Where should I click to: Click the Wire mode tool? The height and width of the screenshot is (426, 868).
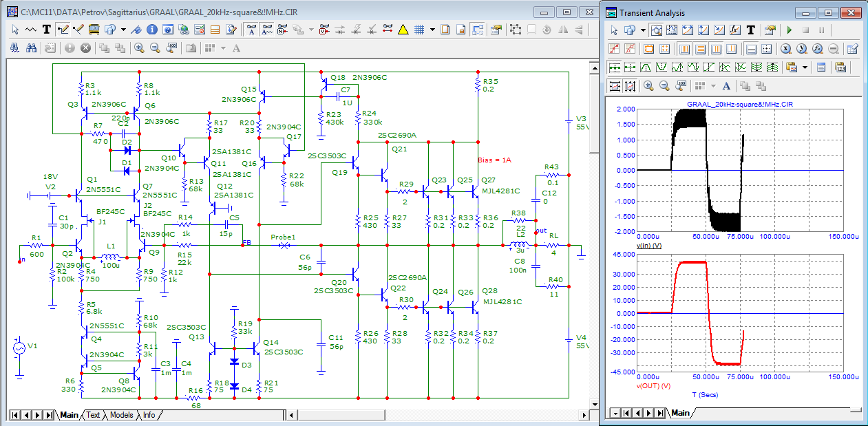coord(63,30)
